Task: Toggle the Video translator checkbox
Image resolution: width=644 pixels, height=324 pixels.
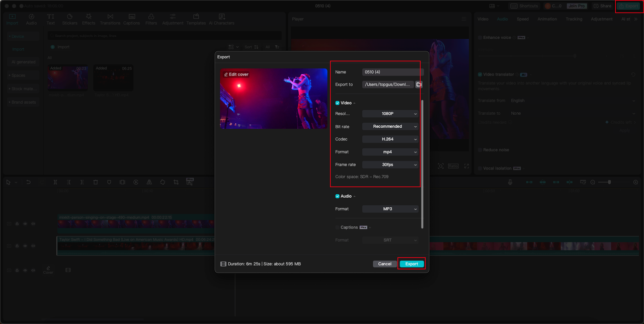Action: pos(480,74)
